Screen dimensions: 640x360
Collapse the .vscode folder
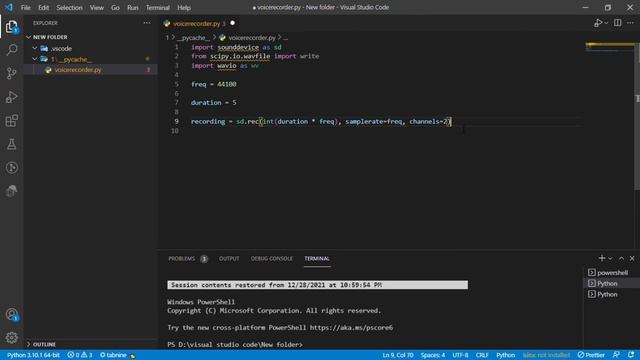91,49
